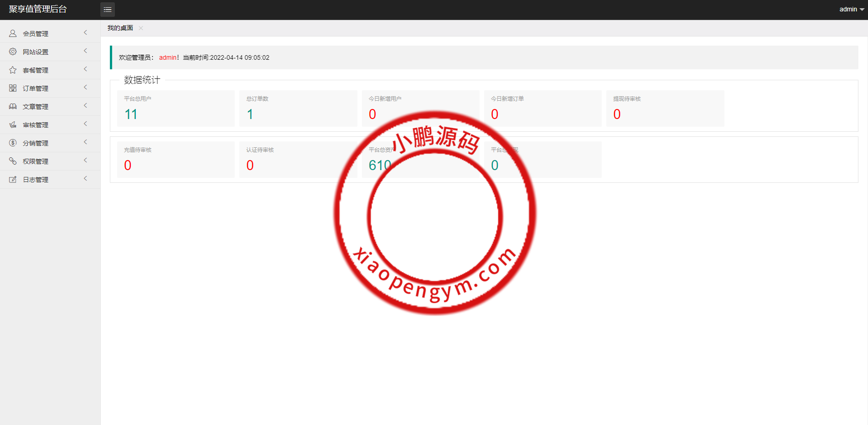This screenshot has width=868, height=425.
Task: Click the user icon beside 会员管理
Action: click(x=13, y=33)
